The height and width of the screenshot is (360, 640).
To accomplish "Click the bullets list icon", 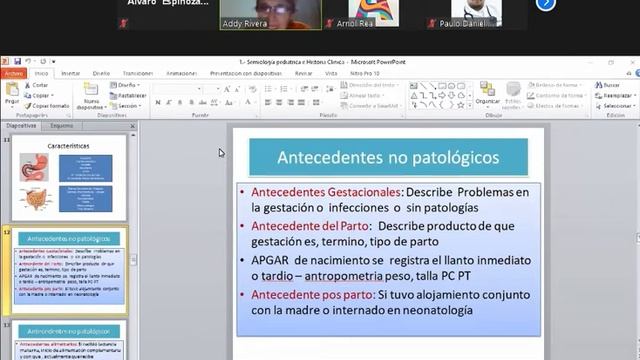I will point(269,89).
